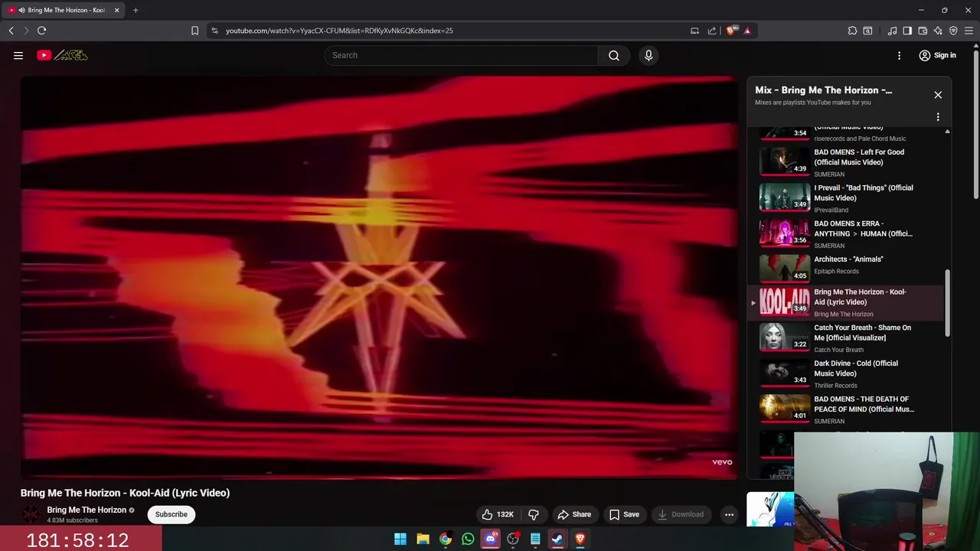Reload the current page
This screenshot has width=980, height=551.
click(41, 31)
